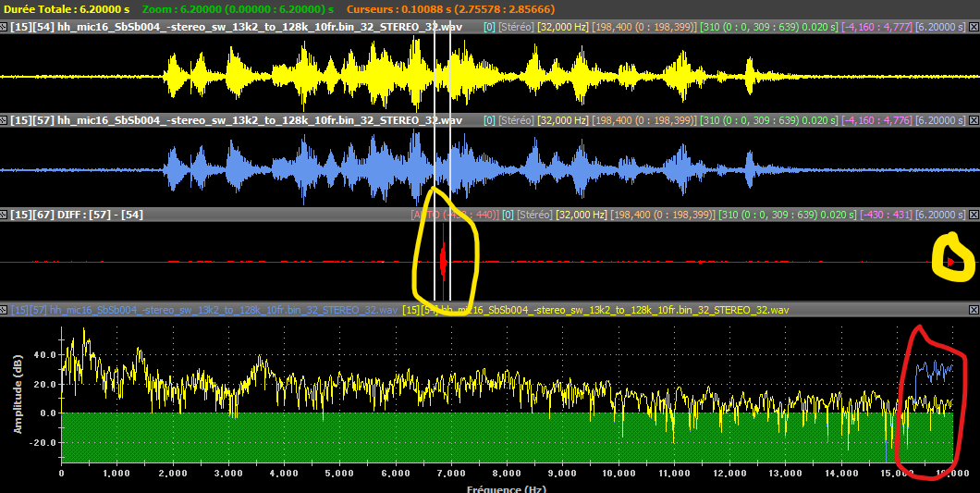Close the frequency spectrum panel
Viewport: 980px width, 493px height.
pyautogui.click(x=973, y=309)
